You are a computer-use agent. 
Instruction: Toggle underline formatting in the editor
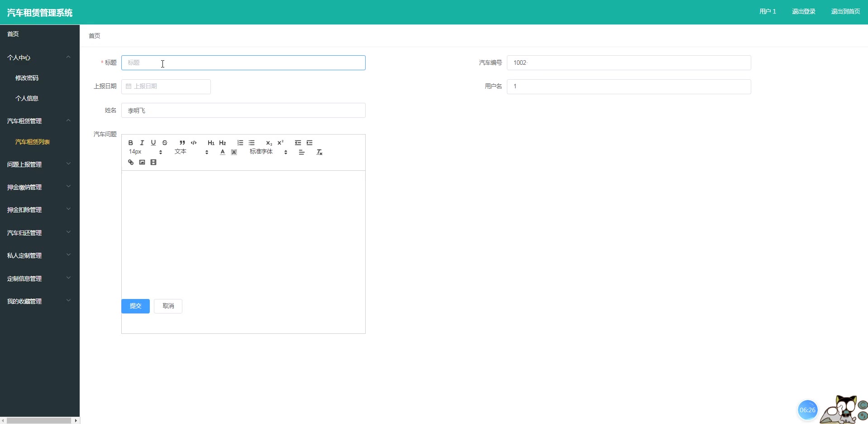point(153,143)
